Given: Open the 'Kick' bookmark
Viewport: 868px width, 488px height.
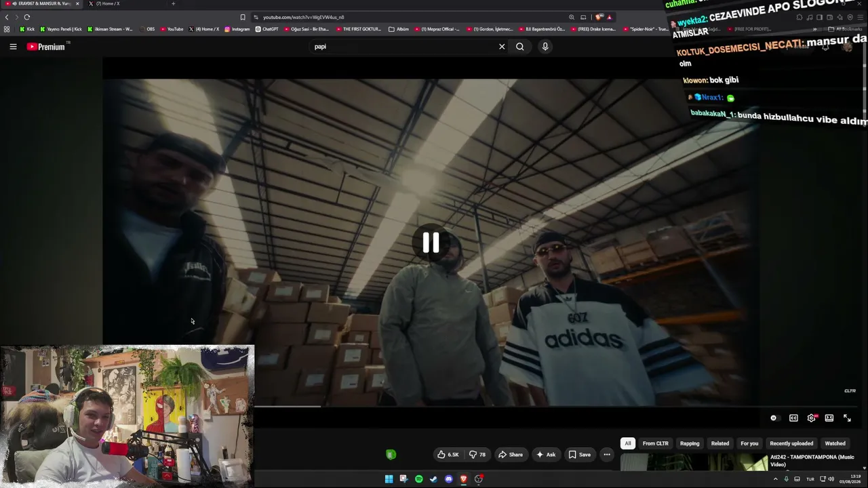Looking at the screenshot, I should pyautogui.click(x=27, y=29).
